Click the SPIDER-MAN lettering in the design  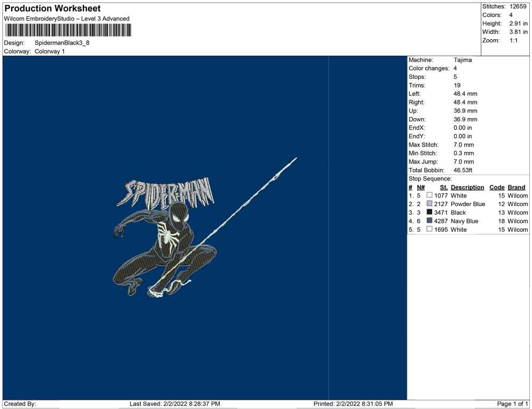[x=166, y=193]
